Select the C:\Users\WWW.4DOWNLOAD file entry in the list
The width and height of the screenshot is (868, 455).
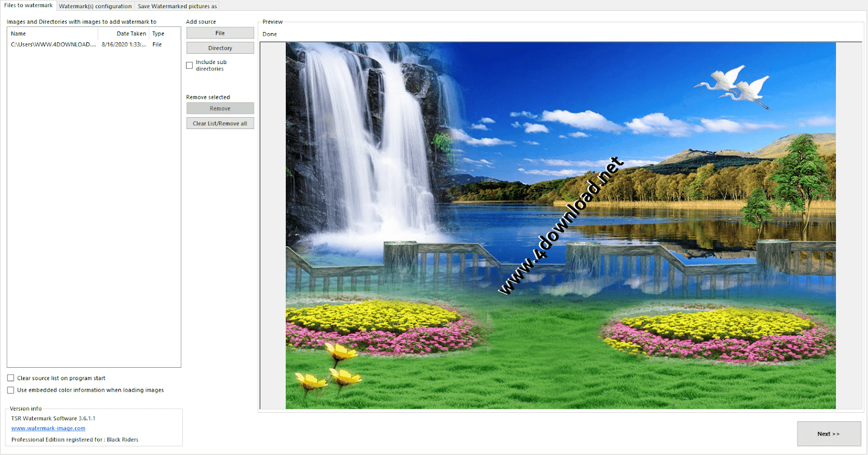tap(53, 44)
